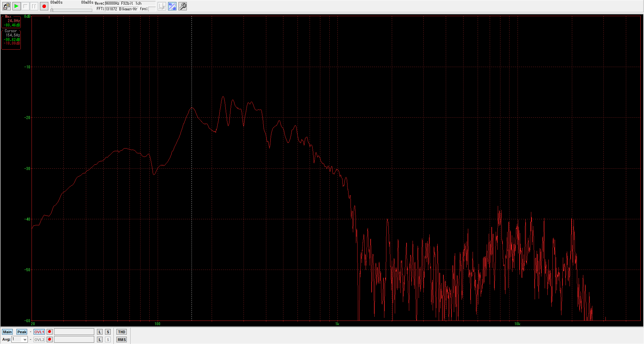Toggle RMS measurement
This screenshot has width=644, height=344.
121,340
